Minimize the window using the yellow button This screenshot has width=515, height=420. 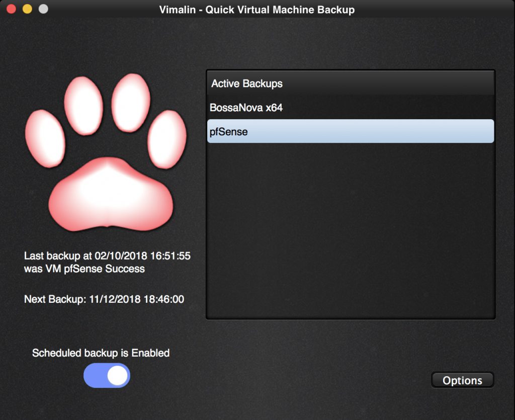click(x=27, y=9)
